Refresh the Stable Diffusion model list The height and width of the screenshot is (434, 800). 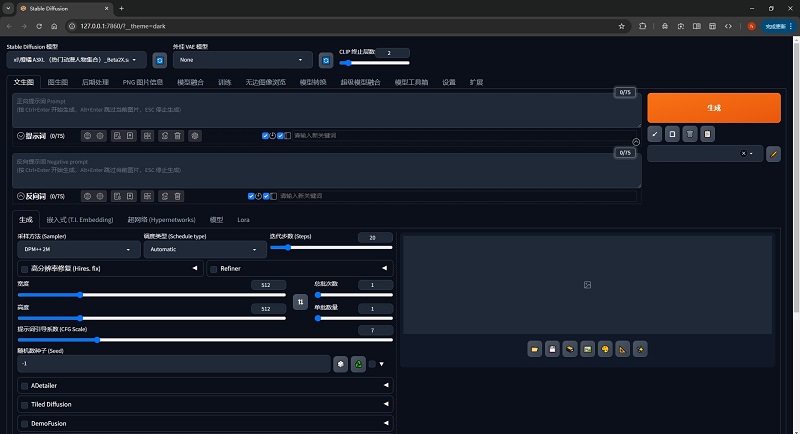pos(159,60)
